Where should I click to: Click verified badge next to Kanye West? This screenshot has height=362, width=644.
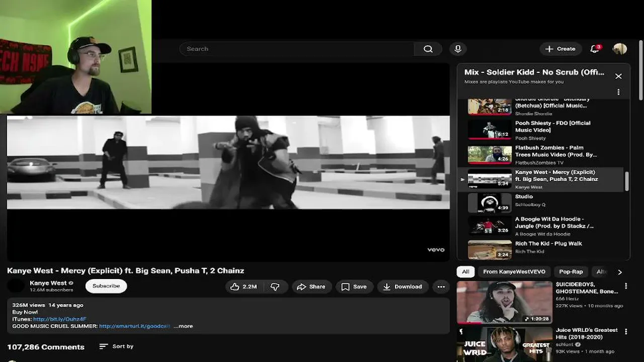tap(71, 283)
